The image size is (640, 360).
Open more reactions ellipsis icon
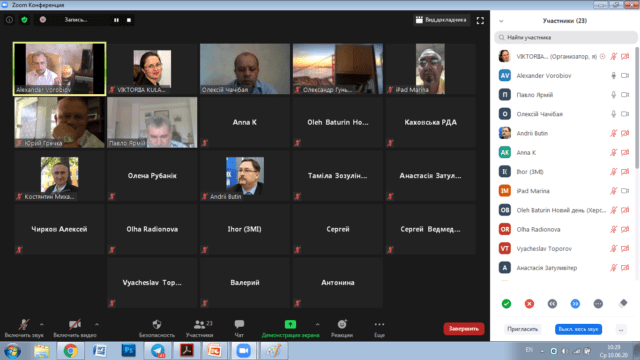click(x=598, y=304)
